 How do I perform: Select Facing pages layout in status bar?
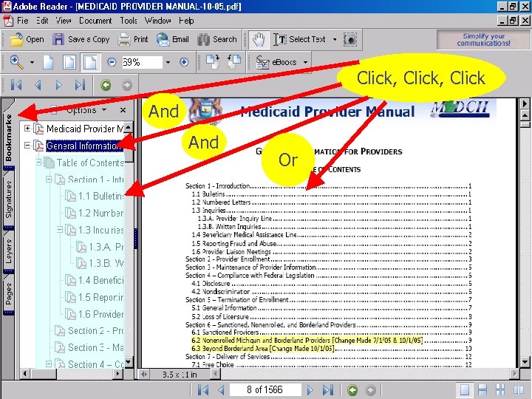(x=519, y=389)
